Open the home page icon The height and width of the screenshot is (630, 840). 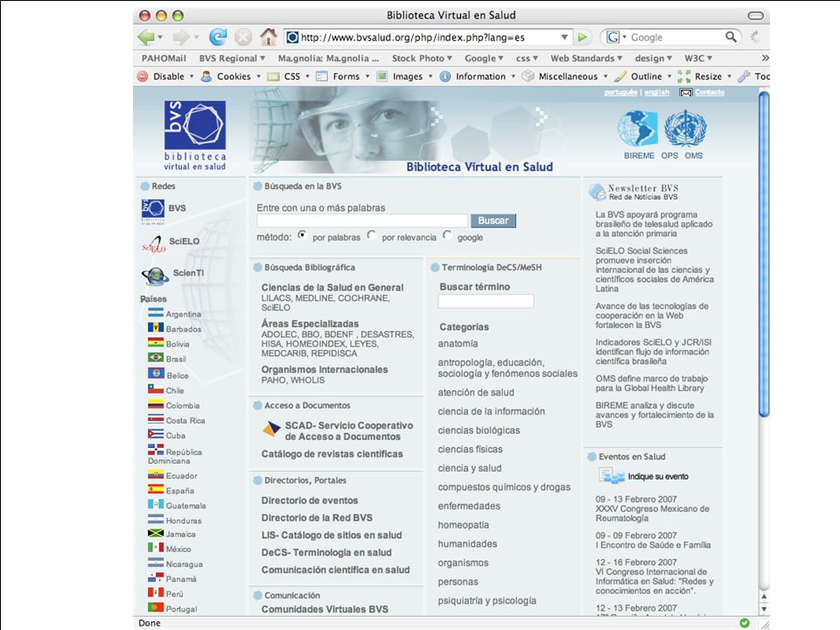[x=269, y=37]
